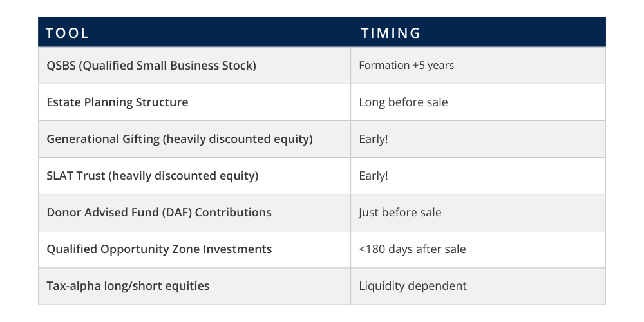Screen dimensions: 644x322
Task: Select Tax-alpha long/short equities
Action: (x=128, y=286)
